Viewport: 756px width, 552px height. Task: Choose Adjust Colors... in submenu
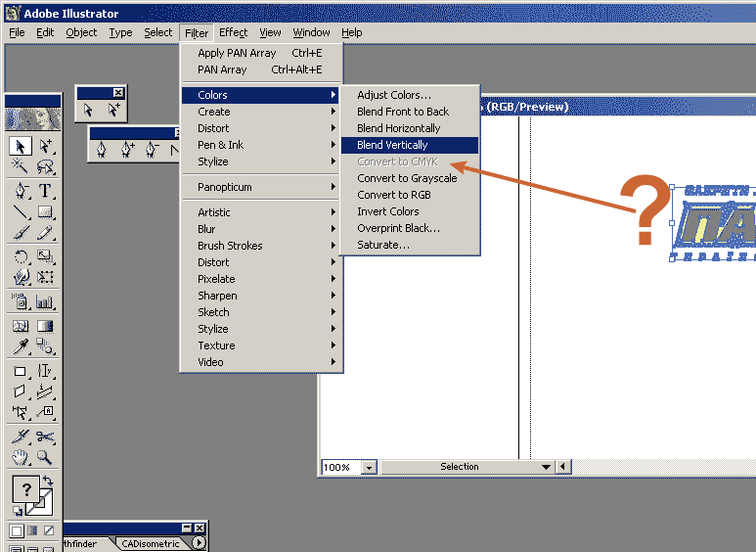click(x=410, y=95)
